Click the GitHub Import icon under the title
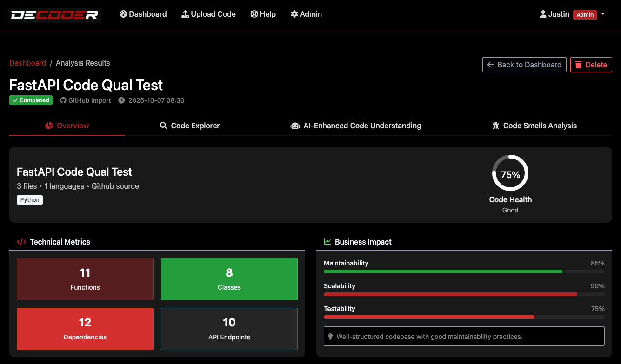 click(x=63, y=100)
